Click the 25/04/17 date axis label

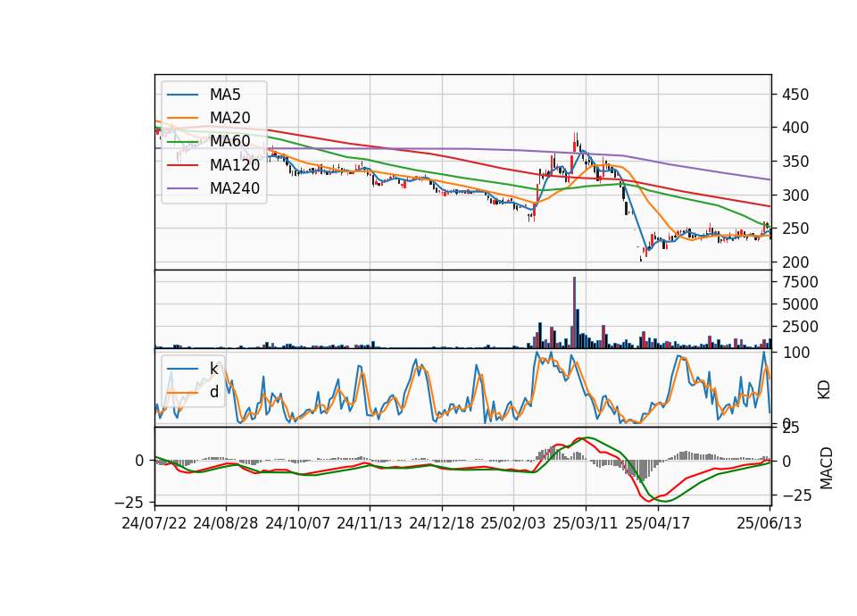(658, 523)
